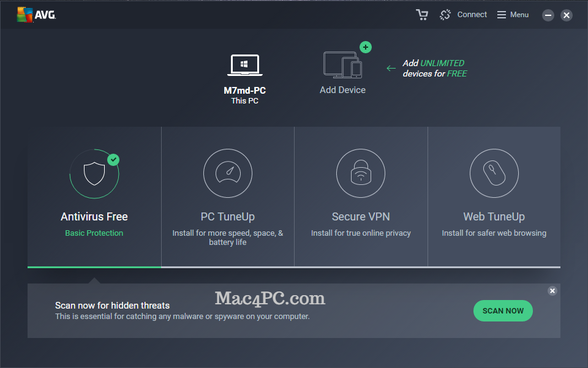Open the Antivirus Free shield icon
This screenshot has height=368, width=588.
[94, 173]
